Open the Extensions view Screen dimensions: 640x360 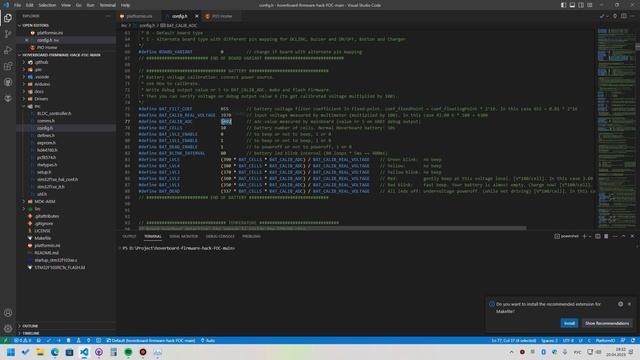tap(8, 66)
